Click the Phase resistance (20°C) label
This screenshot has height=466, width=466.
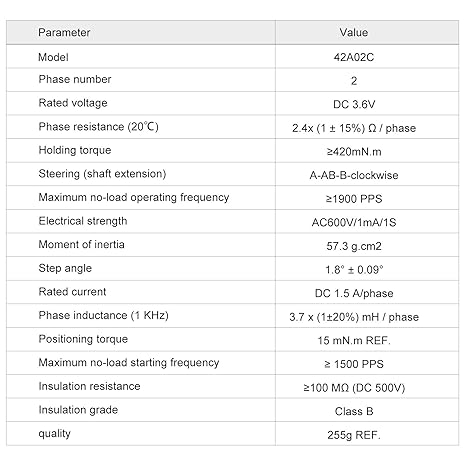point(98,127)
